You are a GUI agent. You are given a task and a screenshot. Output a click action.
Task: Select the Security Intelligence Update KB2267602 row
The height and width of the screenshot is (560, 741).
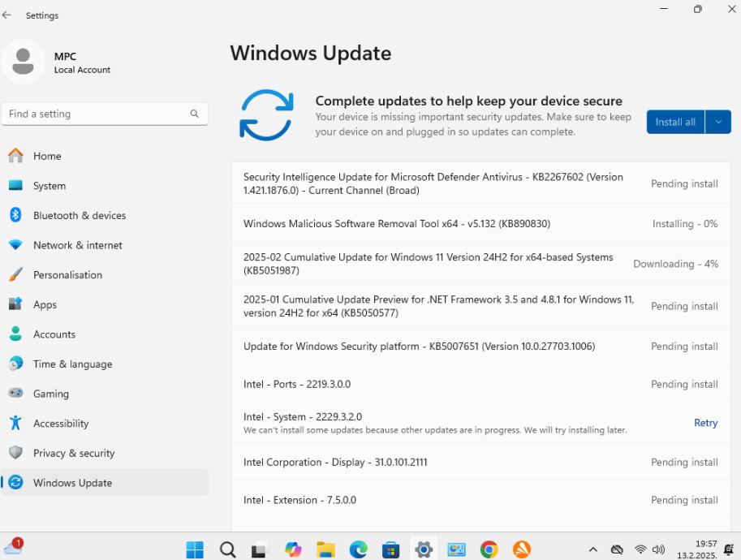coord(481,183)
